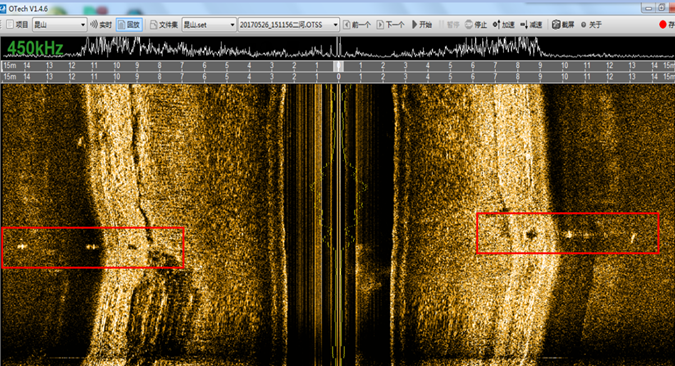
Task: Open the 20170526_151156 OTSS file dropdown
Action: point(288,25)
